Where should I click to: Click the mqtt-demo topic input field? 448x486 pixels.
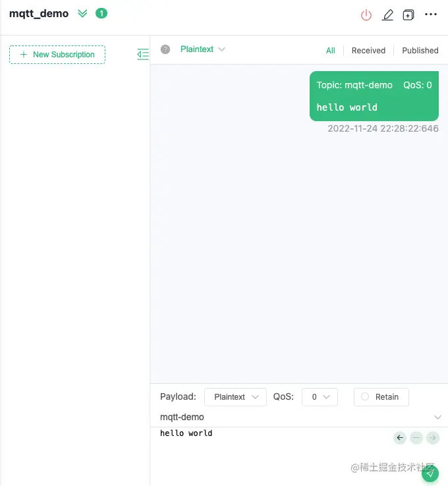(294, 418)
